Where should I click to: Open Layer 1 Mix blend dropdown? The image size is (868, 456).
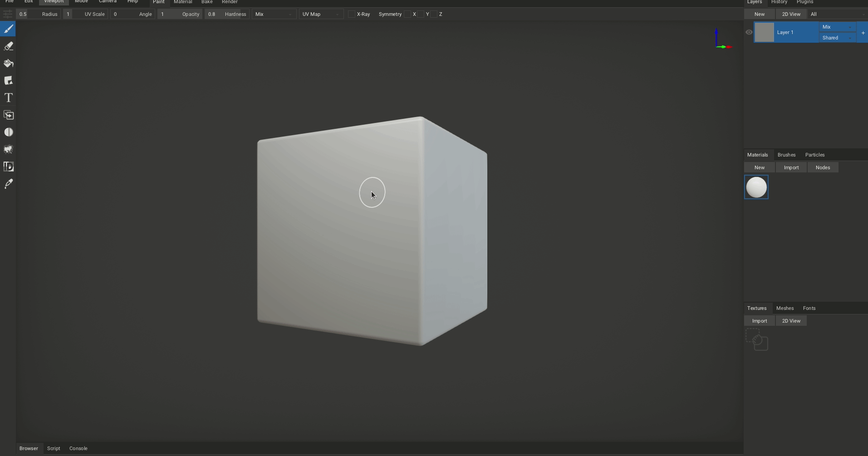[837, 27]
